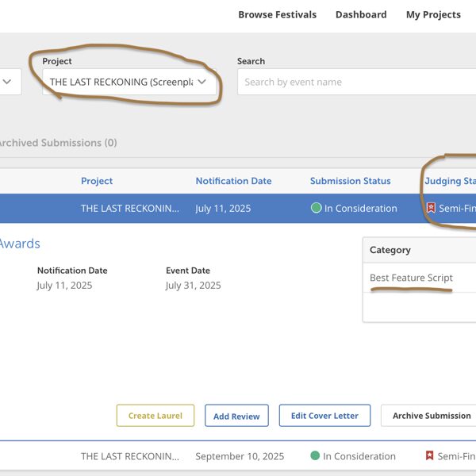Sort by Submission Status column header
This screenshot has height=476, width=476.
(x=350, y=181)
